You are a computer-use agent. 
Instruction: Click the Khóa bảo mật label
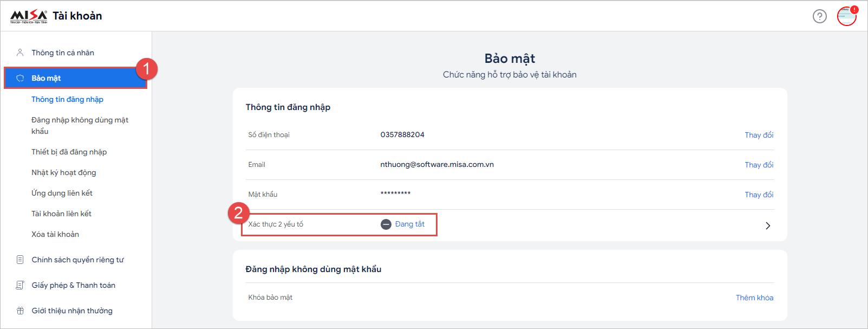[x=270, y=297]
